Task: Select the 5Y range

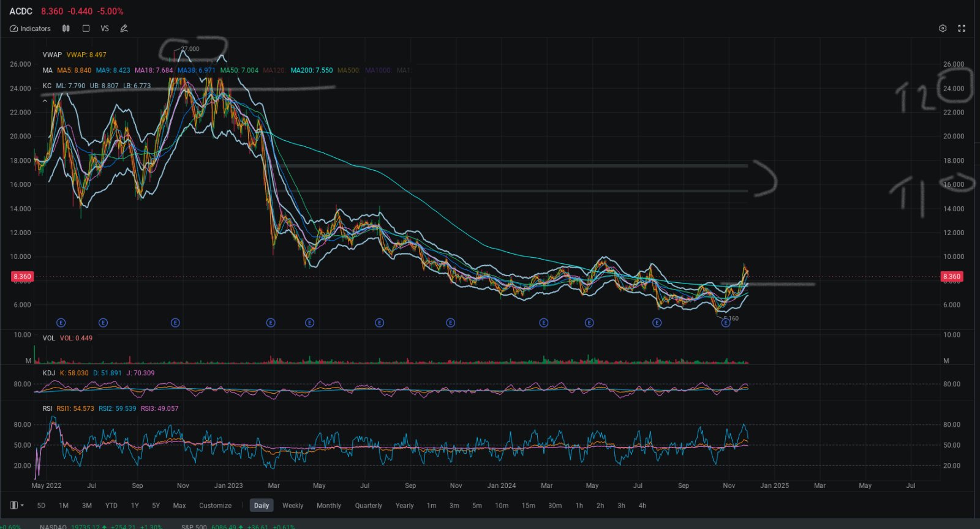Action: tap(156, 506)
